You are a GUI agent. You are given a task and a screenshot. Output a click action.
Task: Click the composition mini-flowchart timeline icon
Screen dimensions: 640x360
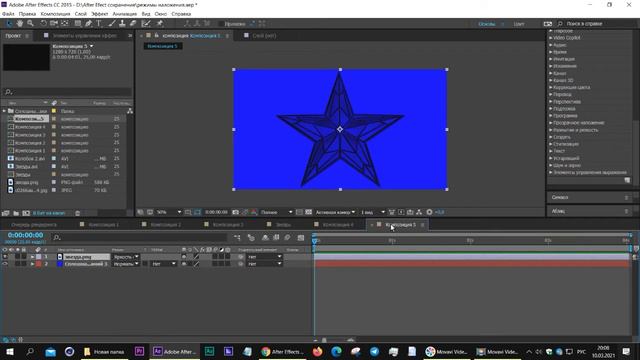click(237, 238)
